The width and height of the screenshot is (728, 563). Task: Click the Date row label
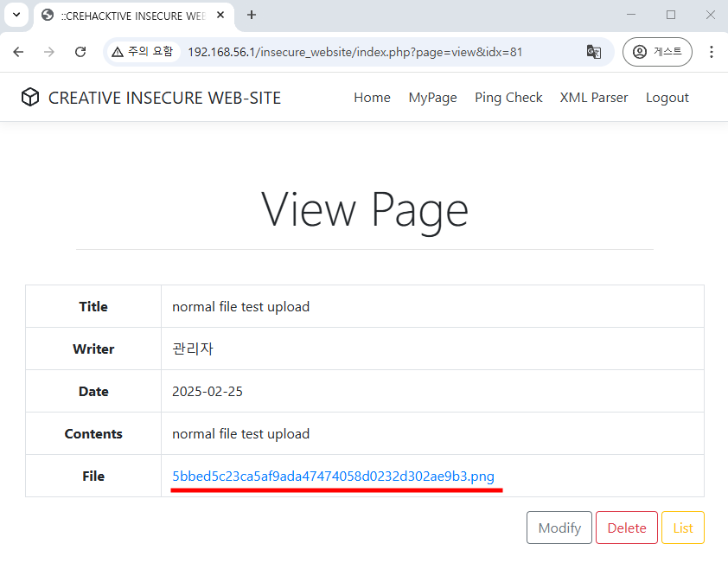(93, 391)
